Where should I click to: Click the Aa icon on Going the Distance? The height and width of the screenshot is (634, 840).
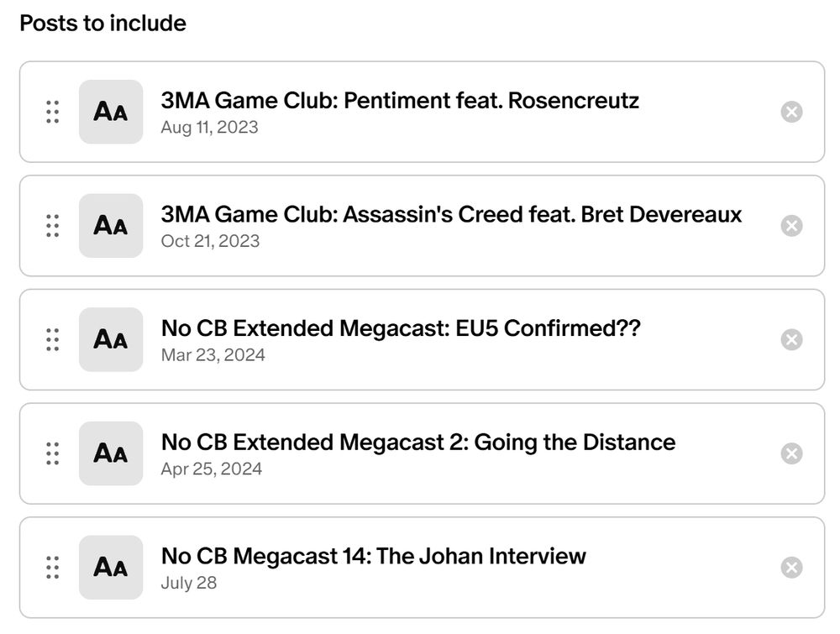click(x=110, y=453)
